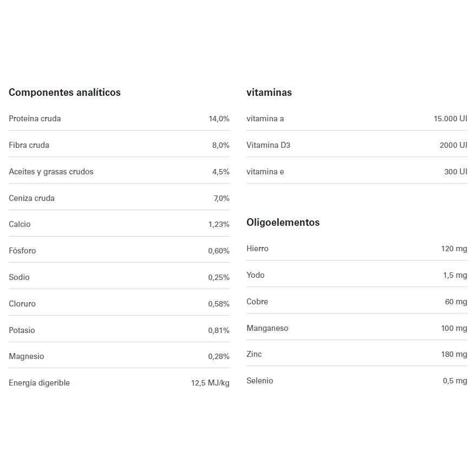Click the Fósforo 0,60% value
Screen dimensions: 476x476
pyautogui.click(x=219, y=251)
